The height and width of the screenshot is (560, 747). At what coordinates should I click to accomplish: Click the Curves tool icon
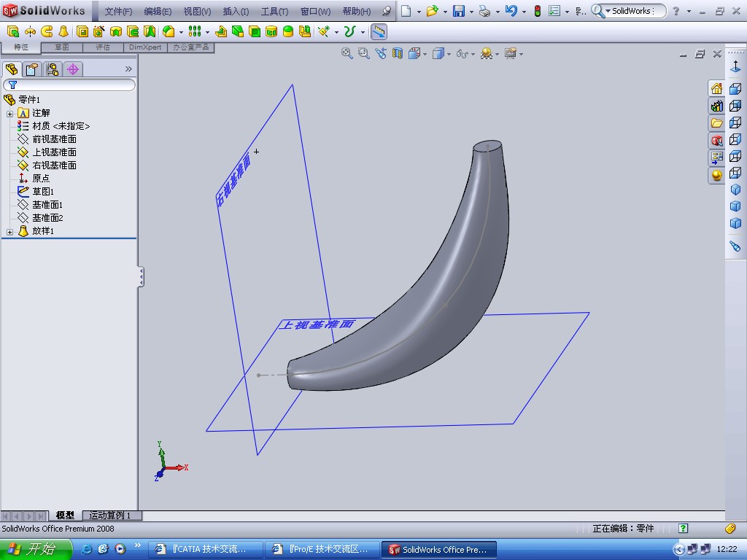[x=350, y=31]
